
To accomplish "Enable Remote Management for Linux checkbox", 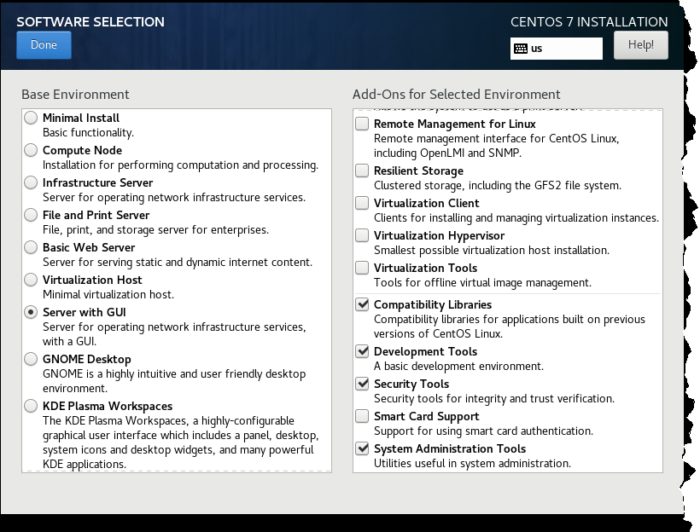I will [x=362, y=124].
